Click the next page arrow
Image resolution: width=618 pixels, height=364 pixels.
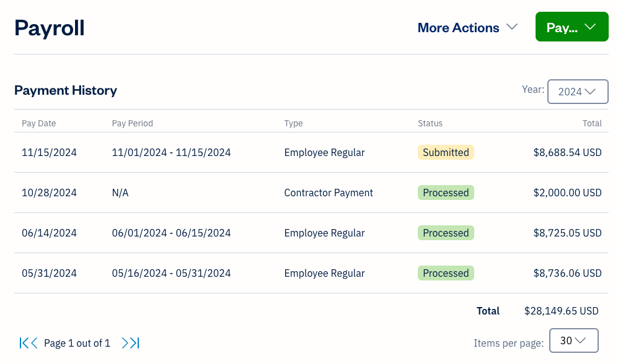coord(126,343)
